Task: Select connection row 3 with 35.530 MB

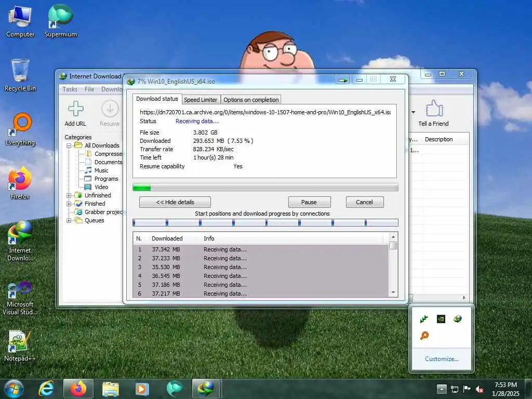Action: (x=261, y=268)
